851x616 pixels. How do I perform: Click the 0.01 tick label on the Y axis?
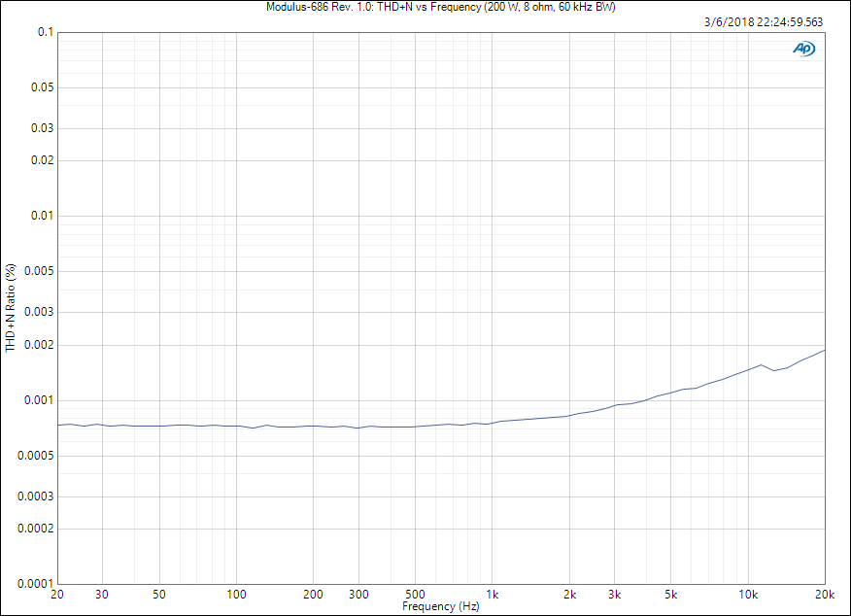[x=43, y=216]
